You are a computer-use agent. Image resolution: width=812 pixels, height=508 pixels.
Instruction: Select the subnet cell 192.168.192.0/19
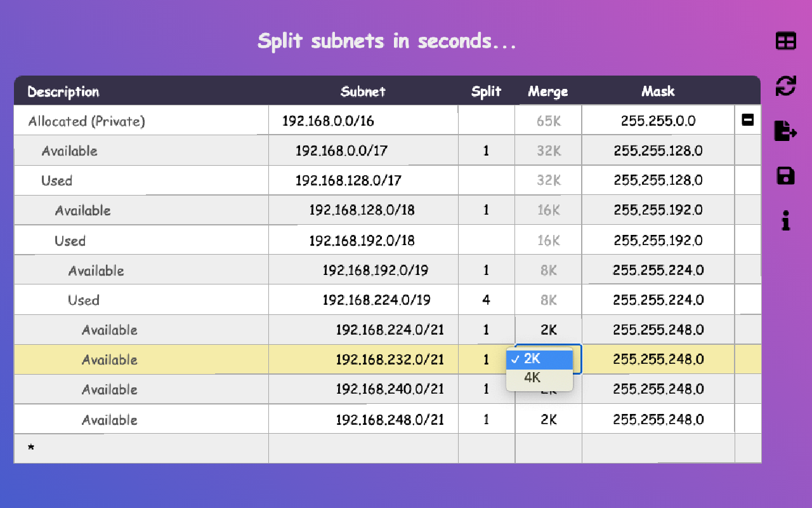363,270
